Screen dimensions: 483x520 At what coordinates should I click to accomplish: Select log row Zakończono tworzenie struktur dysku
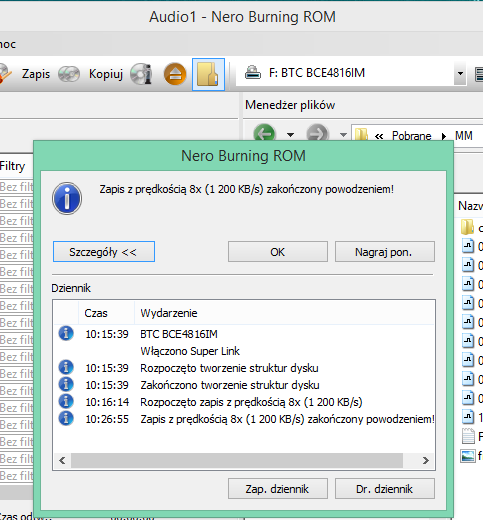tap(245, 385)
